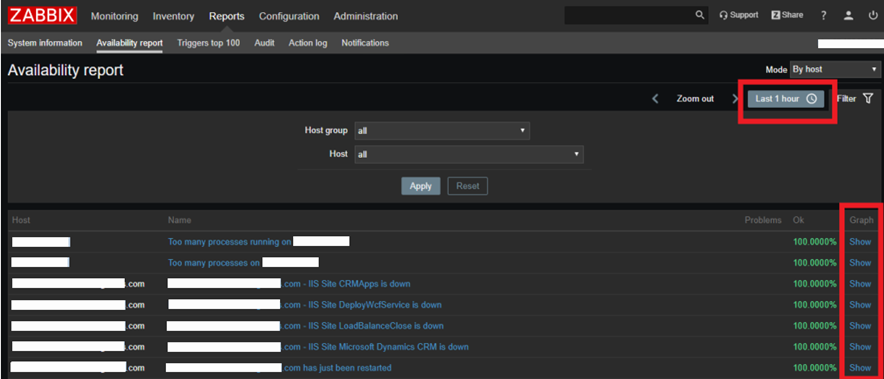Show graph for 'Too many processes on' row
The height and width of the screenshot is (379, 884).
click(860, 263)
